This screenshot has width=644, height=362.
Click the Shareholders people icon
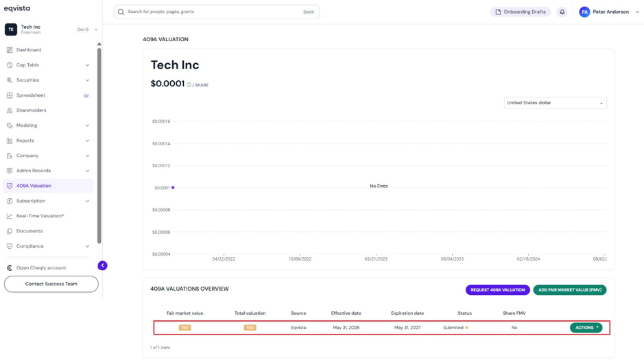[x=10, y=110]
